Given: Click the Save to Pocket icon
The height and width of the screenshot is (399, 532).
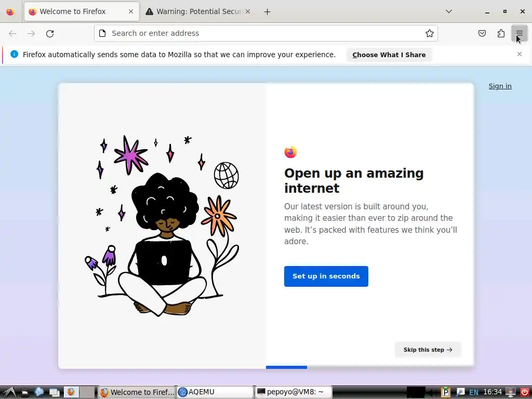Looking at the screenshot, I should click(482, 33).
